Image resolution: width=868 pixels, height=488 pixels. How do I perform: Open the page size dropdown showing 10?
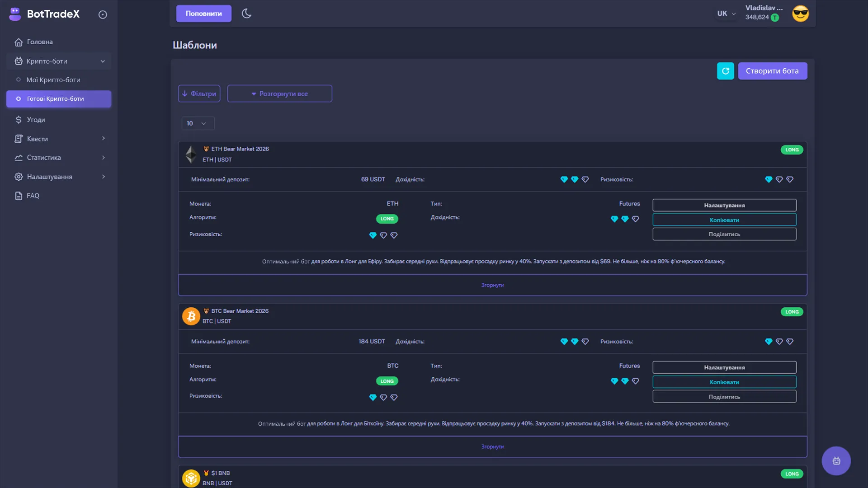pos(198,123)
